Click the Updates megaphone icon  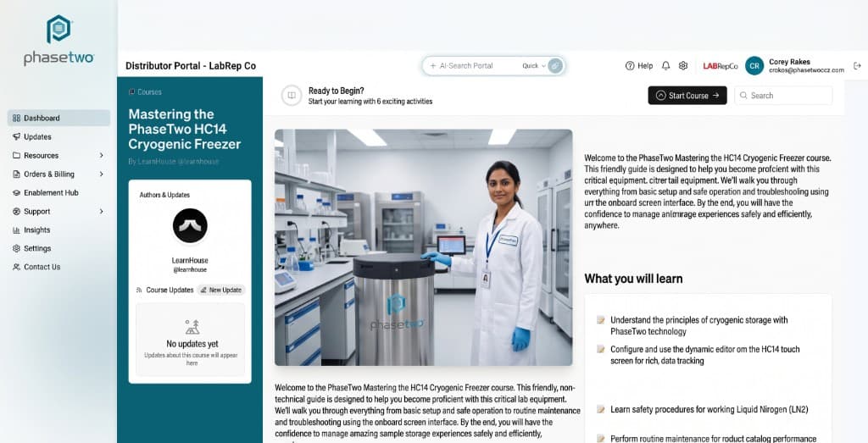16,136
